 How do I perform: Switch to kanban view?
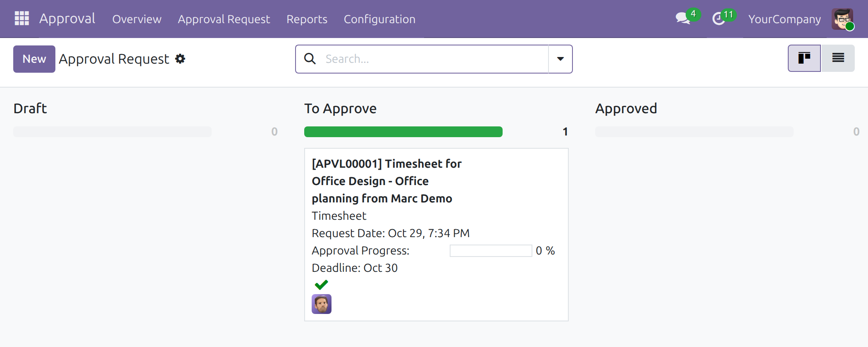click(804, 58)
